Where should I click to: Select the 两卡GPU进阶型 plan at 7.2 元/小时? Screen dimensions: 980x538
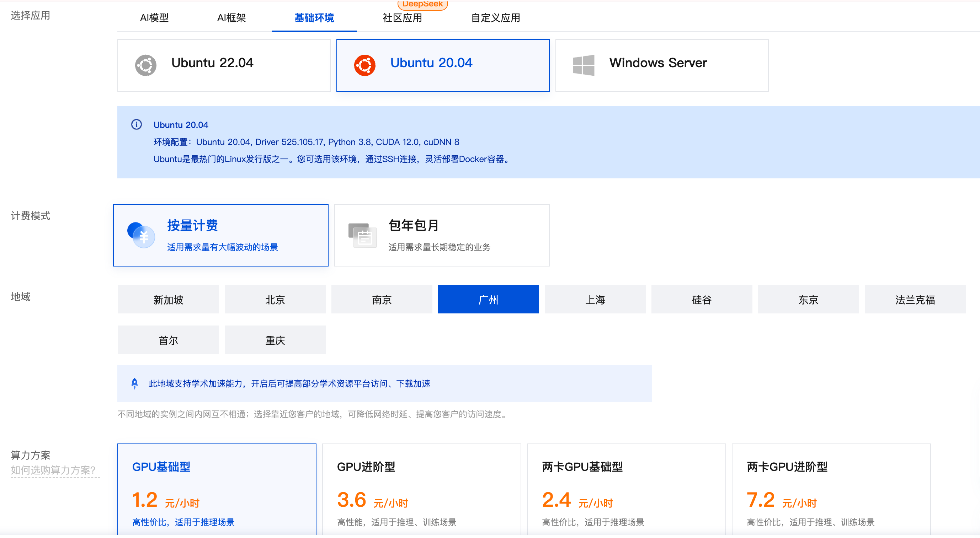pos(831,490)
